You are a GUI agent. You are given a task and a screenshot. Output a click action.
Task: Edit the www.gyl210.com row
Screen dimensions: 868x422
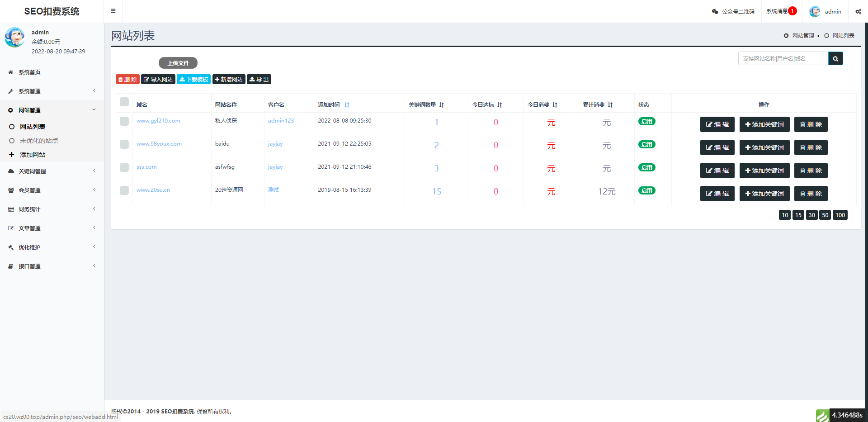717,124
